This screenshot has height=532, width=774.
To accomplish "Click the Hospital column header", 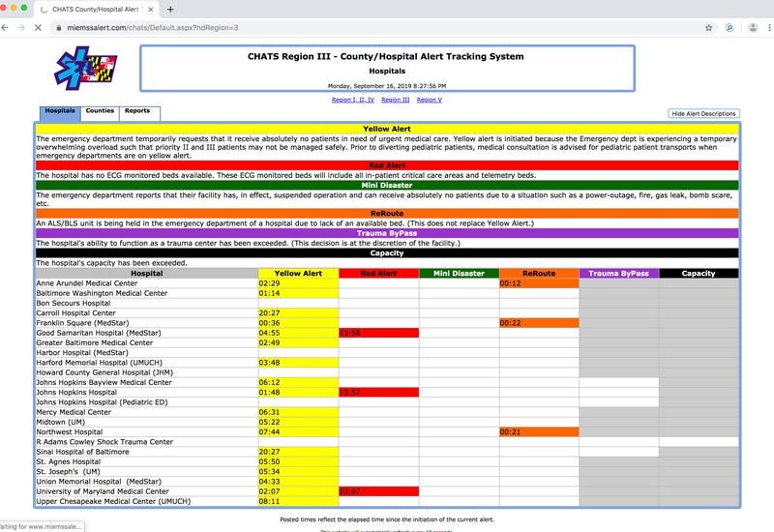I will (x=147, y=274).
